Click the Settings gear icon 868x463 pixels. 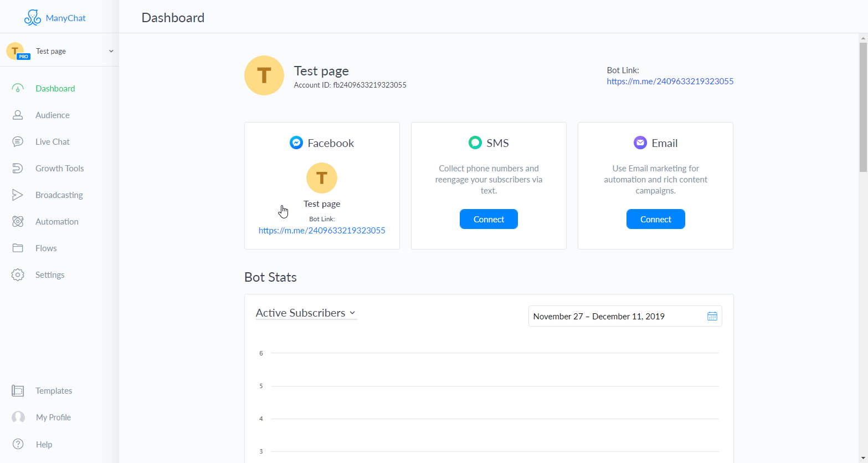click(x=18, y=275)
